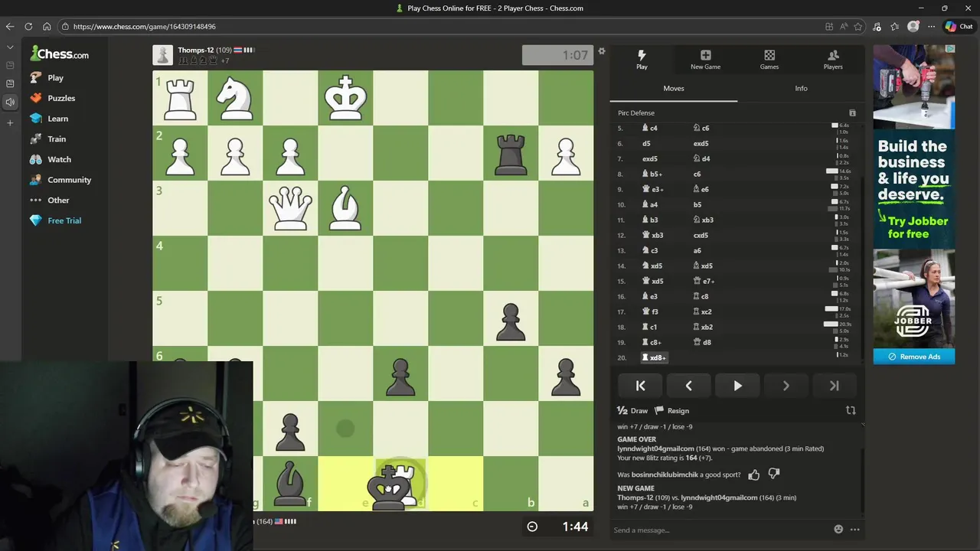Give thumbs up for good sport
980x551 pixels.
pyautogui.click(x=754, y=474)
